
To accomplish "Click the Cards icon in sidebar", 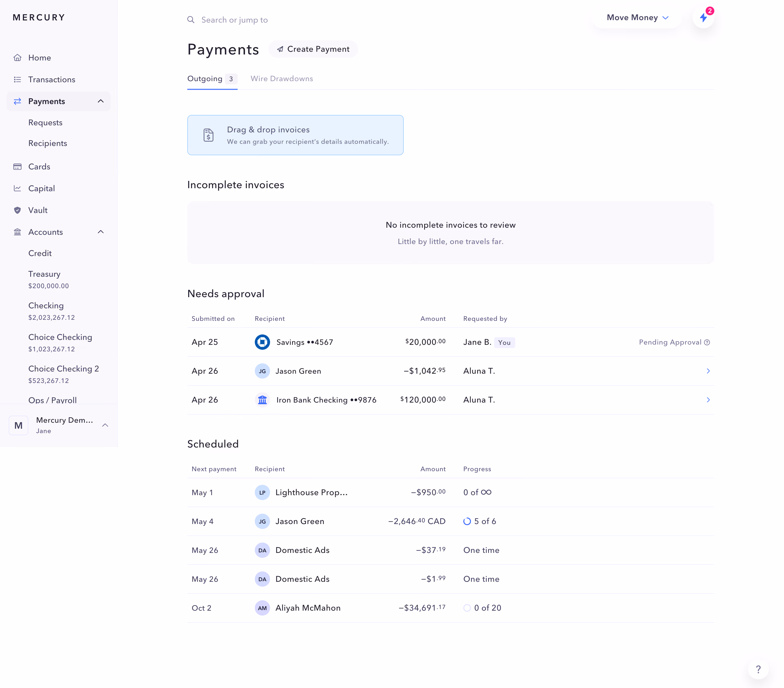I will coord(17,166).
